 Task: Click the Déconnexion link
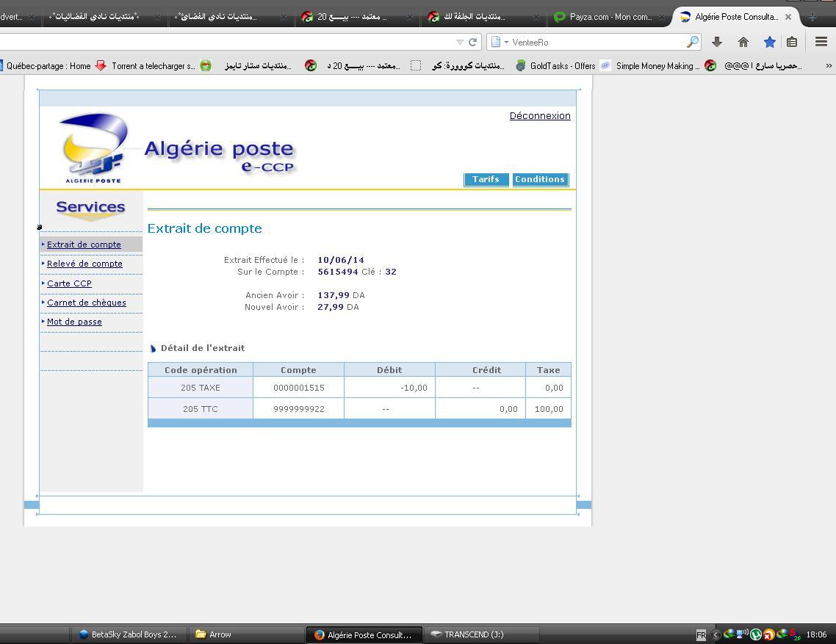point(539,116)
